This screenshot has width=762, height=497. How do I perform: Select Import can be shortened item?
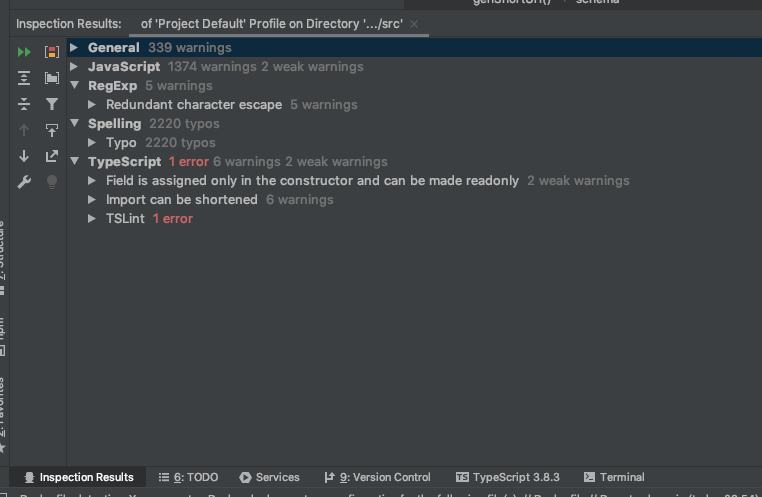[x=181, y=199]
